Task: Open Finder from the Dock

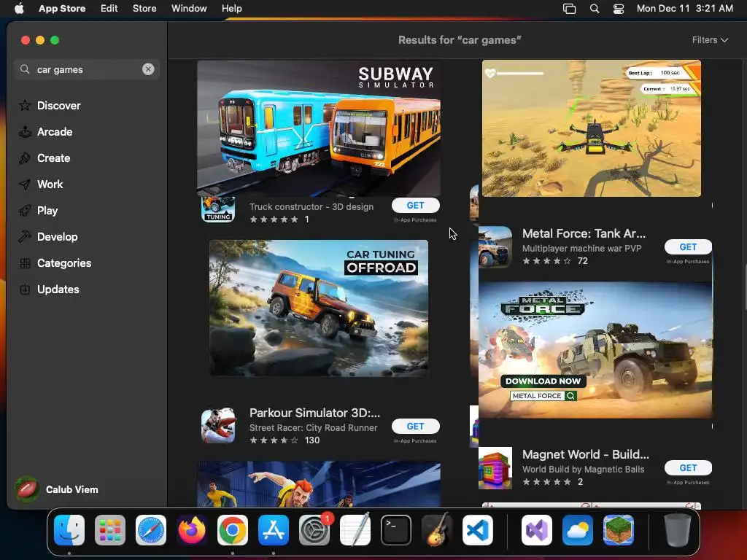Action: [69, 530]
